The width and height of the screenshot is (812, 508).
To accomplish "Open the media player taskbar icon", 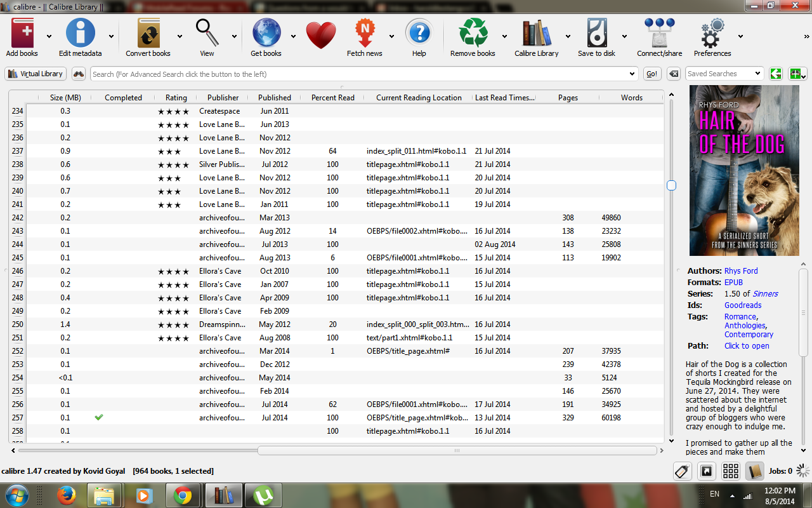I will (x=144, y=495).
